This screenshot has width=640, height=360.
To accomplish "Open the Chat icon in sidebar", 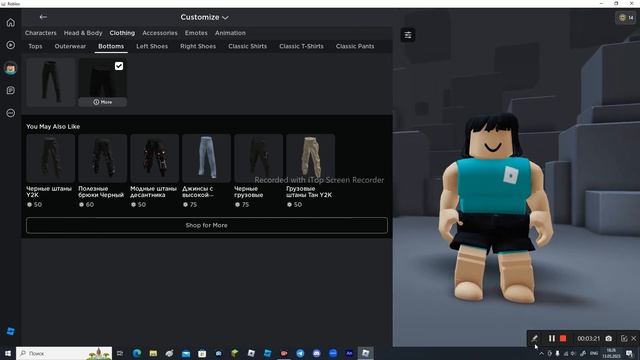I will (x=11, y=90).
